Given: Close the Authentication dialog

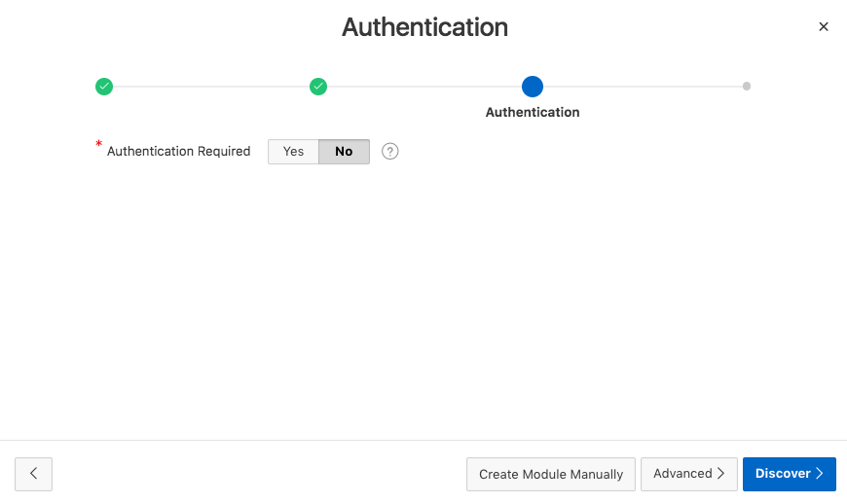Looking at the screenshot, I should 824,27.
